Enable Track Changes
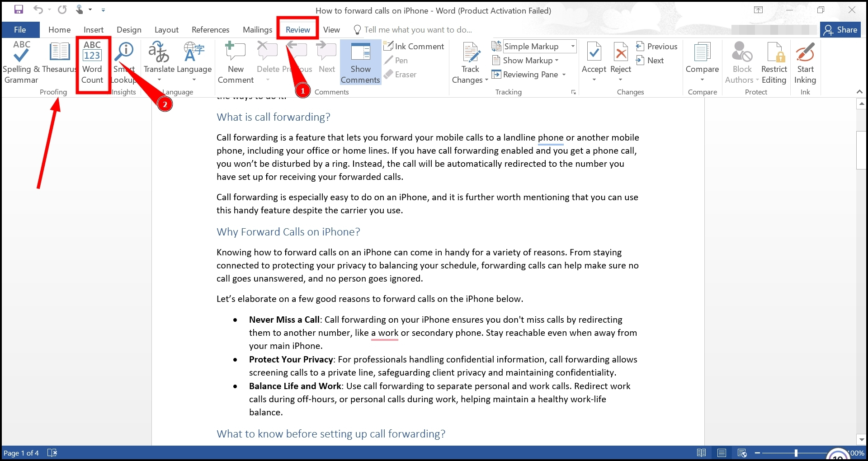The image size is (868, 461). tap(470, 59)
